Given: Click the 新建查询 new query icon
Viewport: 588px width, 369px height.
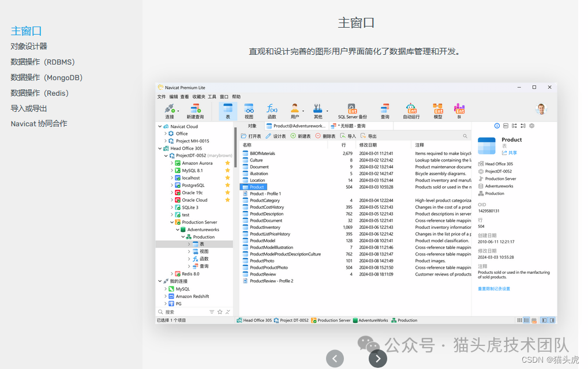Looking at the screenshot, I should [196, 111].
